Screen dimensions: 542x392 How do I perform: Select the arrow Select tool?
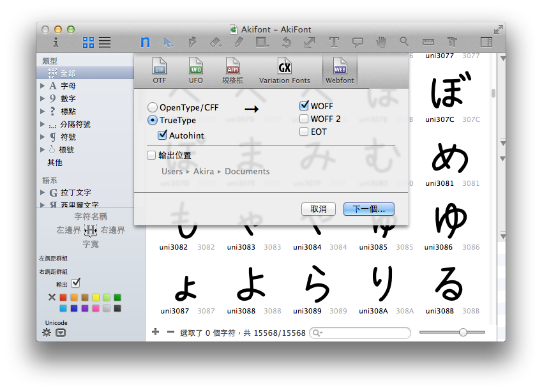[169, 43]
